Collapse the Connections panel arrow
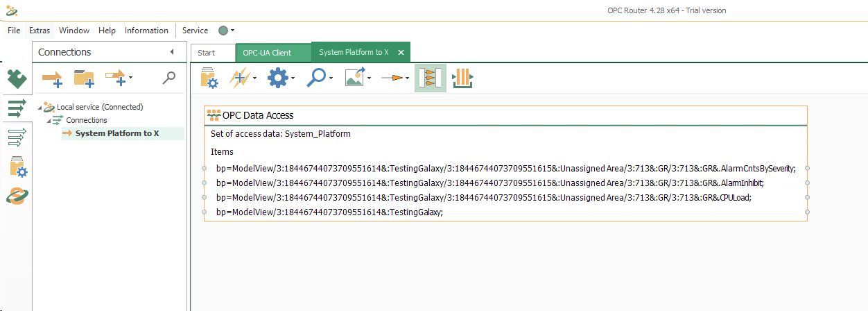Viewport: 868px width, 311px height. click(171, 52)
